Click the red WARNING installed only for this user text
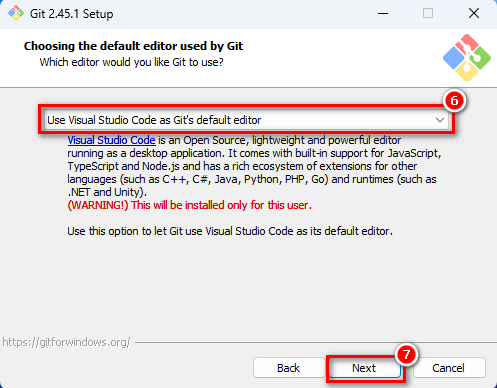Viewport: 497px width, 388px height. pyautogui.click(x=189, y=205)
